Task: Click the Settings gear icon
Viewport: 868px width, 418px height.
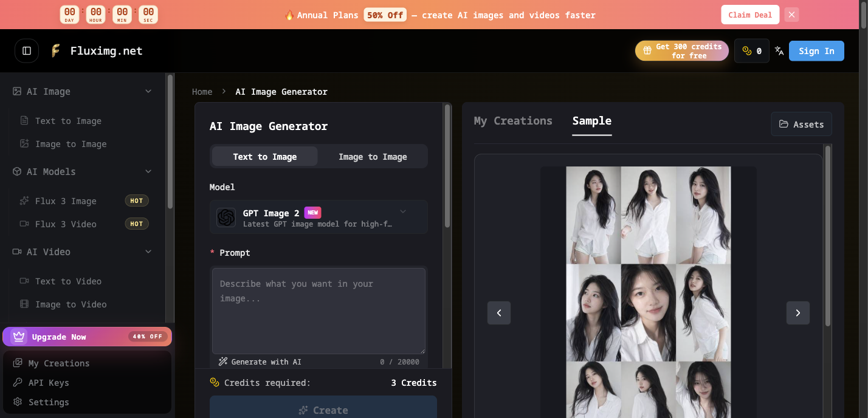Action: click(18, 402)
